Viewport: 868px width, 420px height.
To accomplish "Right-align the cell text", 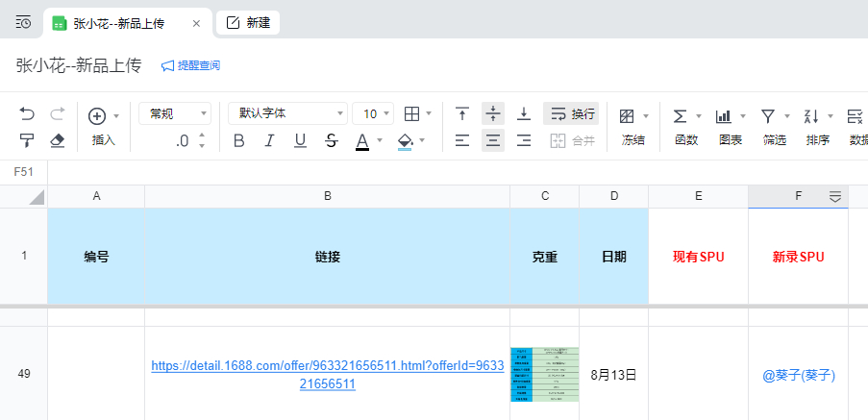I will tap(524, 141).
